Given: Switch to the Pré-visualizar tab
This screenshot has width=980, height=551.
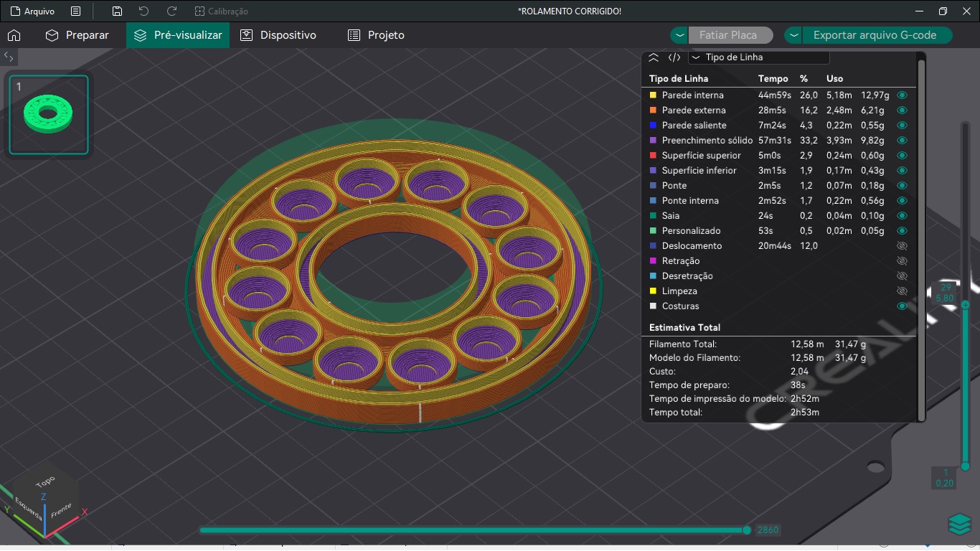Looking at the screenshot, I should 178,35.
